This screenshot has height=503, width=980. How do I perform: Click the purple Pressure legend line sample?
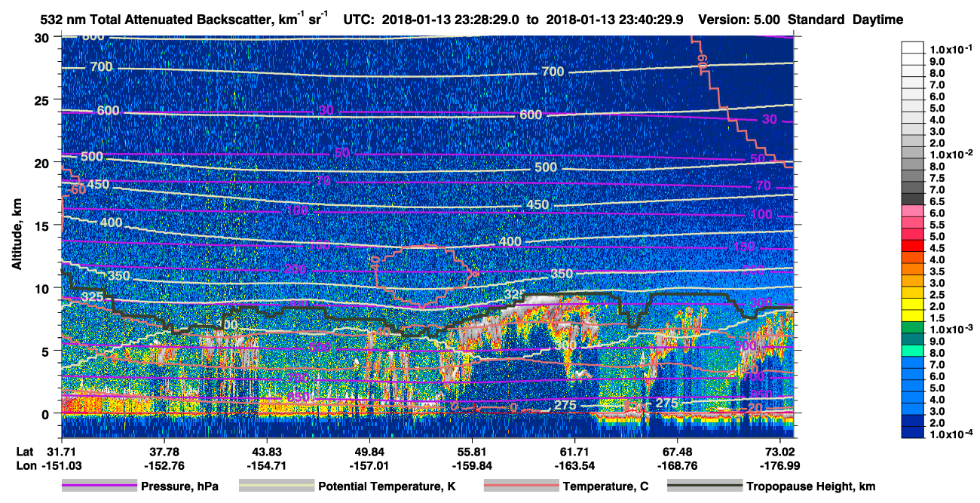[x=99, y=486]
